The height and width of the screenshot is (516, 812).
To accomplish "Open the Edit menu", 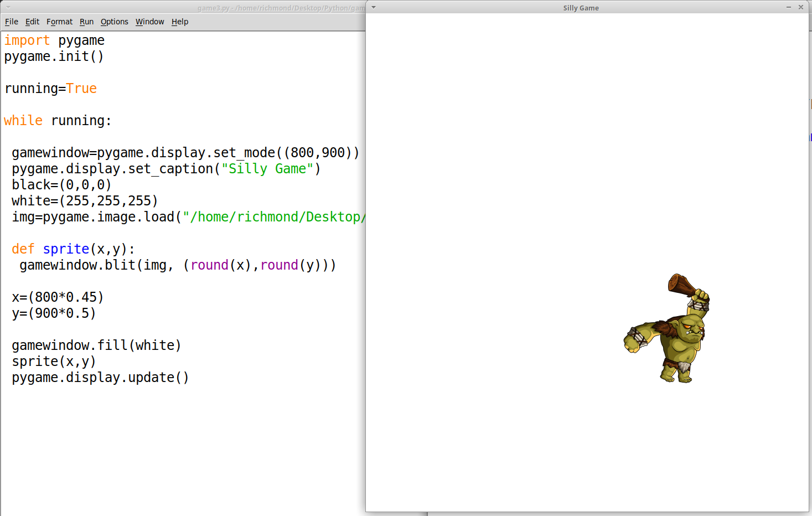I will coord(32,22).
